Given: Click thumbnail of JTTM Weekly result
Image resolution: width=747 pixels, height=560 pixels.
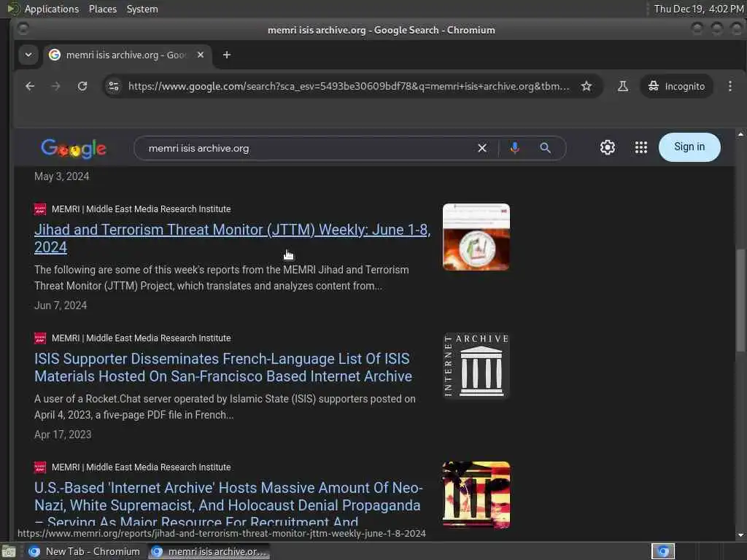Looking at the screenshot, I should (476, 237).
